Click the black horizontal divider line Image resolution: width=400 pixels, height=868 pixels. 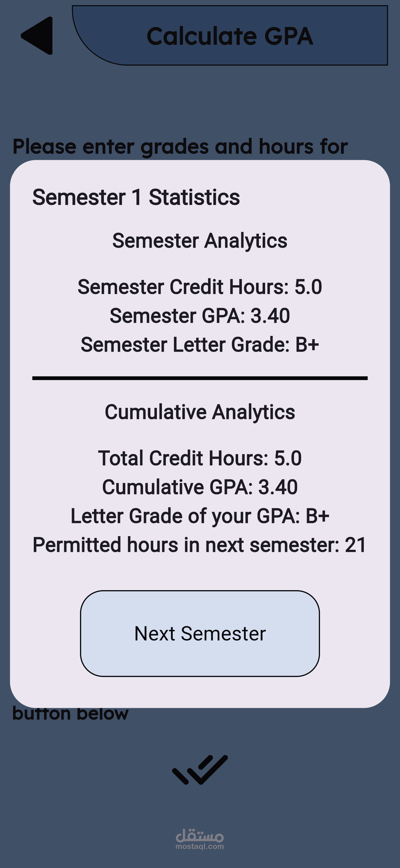click(x=200, y=378)
